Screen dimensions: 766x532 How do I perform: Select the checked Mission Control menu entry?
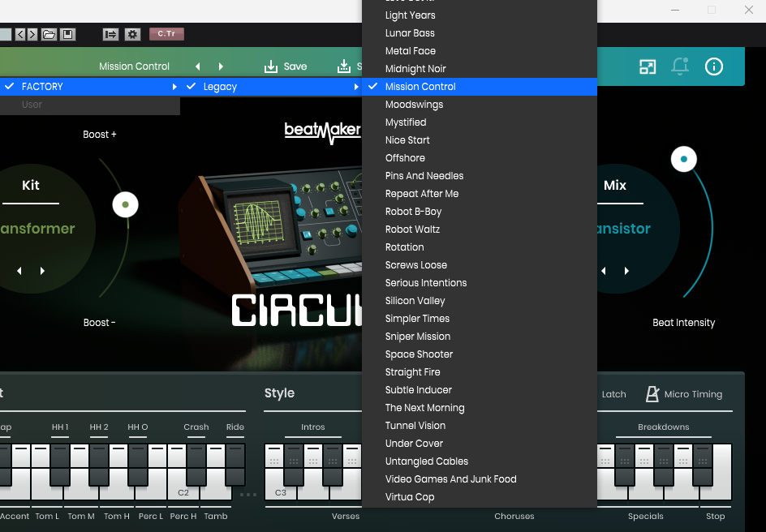480,87
